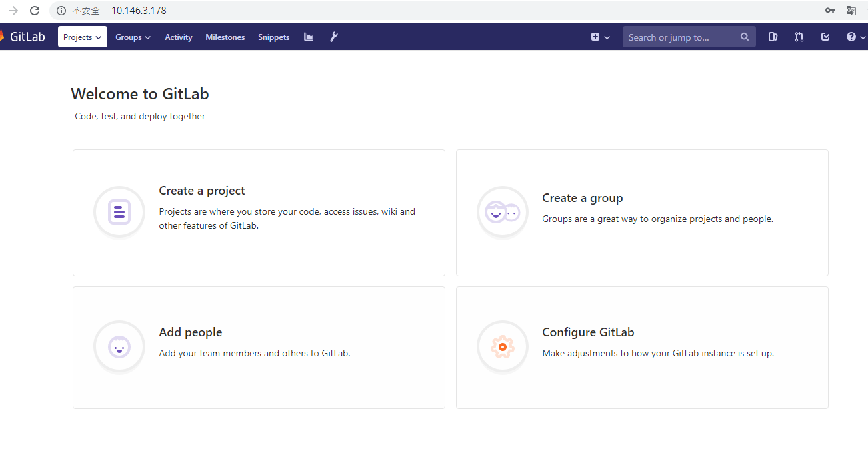868x461 pixels.
Task: Click the Configure GitLab heading
Action: (588, 332)
